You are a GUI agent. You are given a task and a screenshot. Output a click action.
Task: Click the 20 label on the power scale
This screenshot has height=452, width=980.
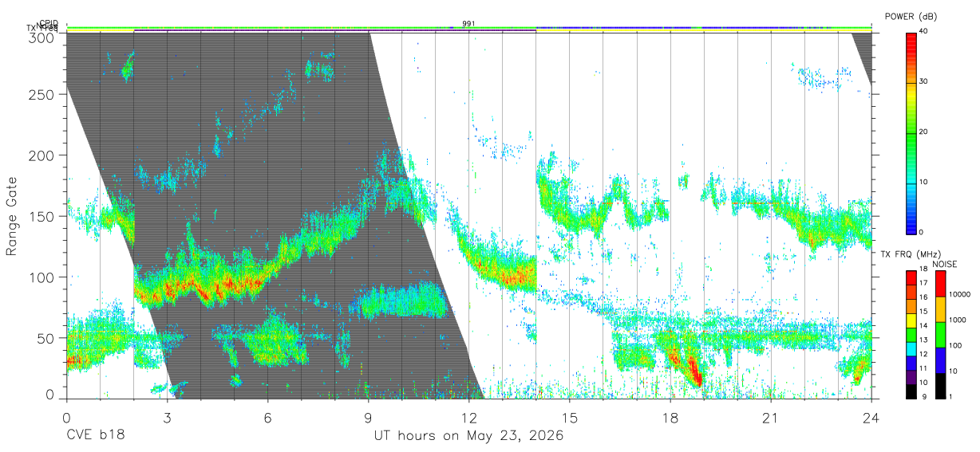(x=924, y=132)
